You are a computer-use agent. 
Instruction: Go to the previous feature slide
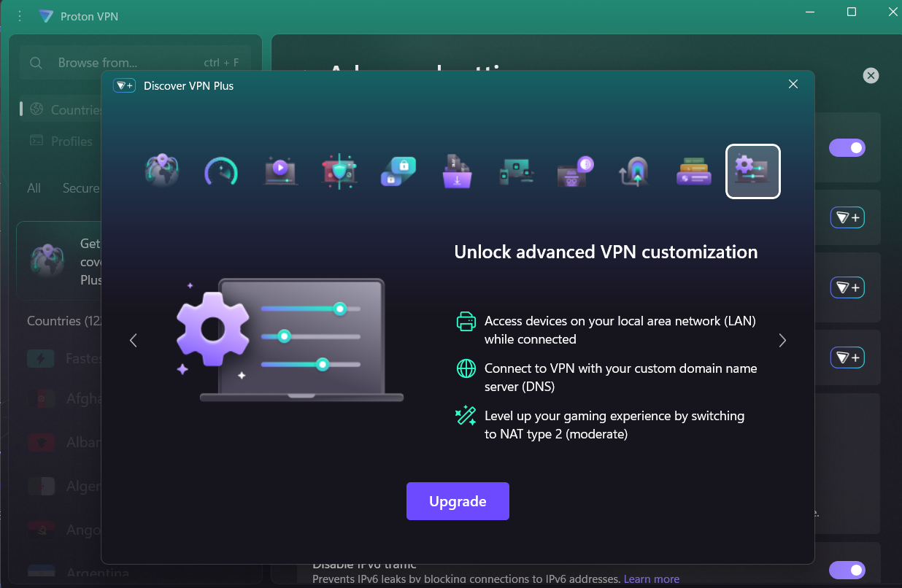pyautogui.click(x=133, y=340)
